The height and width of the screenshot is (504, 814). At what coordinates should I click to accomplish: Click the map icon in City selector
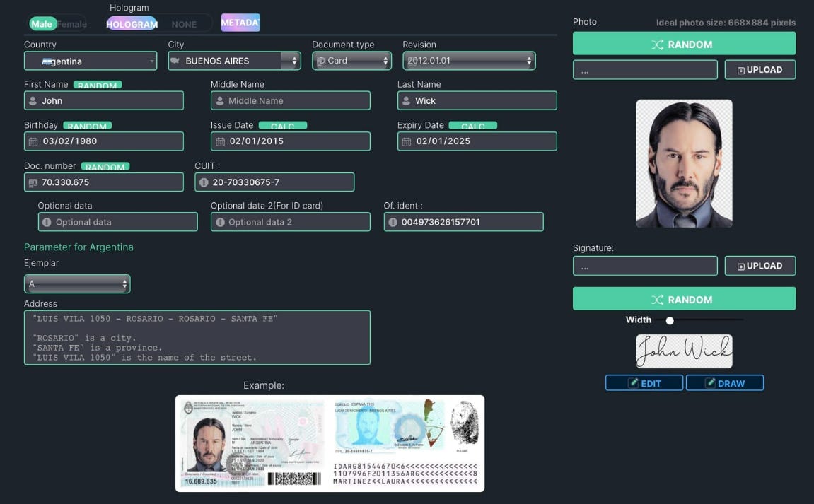(x=175, y=61)
